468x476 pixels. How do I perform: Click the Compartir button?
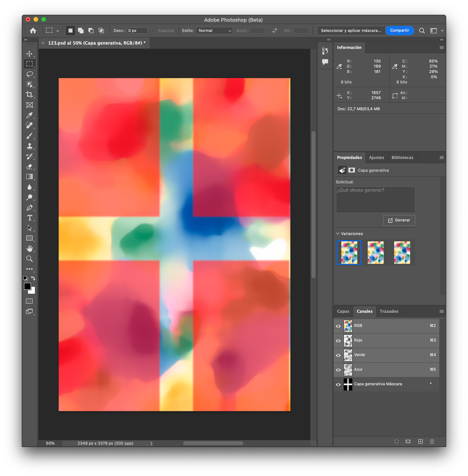tap(400, 30)
